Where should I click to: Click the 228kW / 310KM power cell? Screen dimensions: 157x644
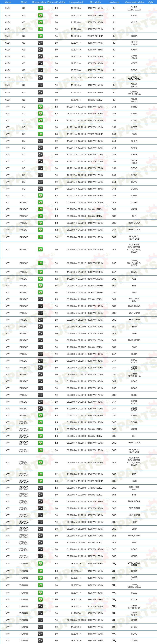(95, 36)
